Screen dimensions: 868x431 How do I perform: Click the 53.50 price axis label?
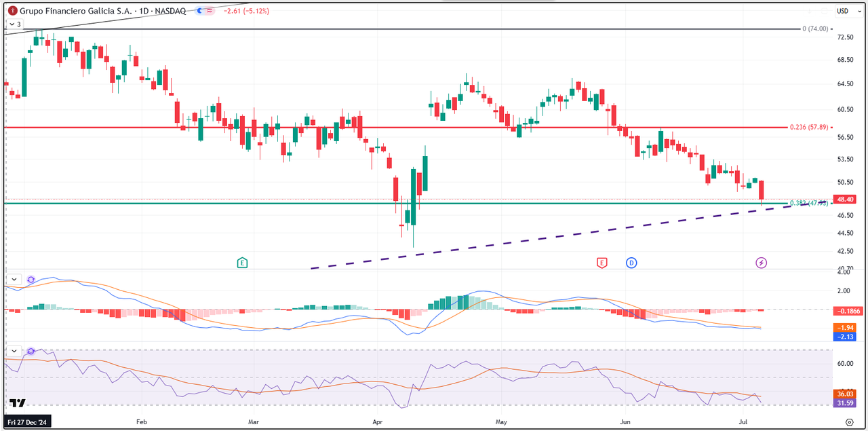pyautogui.click(x=845, y=160)
